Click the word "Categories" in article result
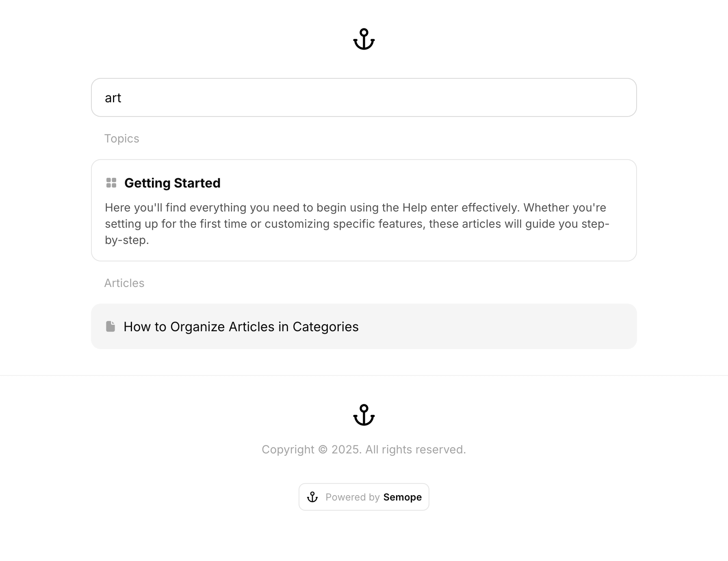The width and height of the screenshot is (728, 561). coord(325,327)
